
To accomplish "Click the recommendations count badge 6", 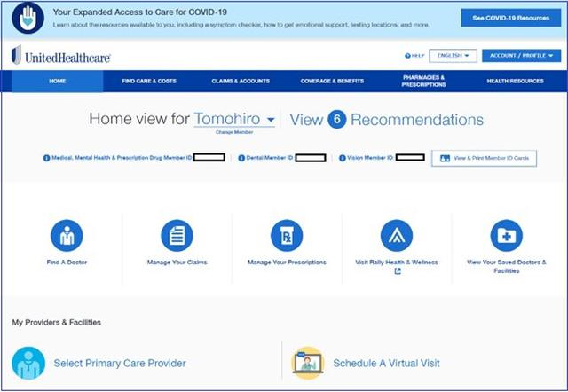I will point(337,119).
